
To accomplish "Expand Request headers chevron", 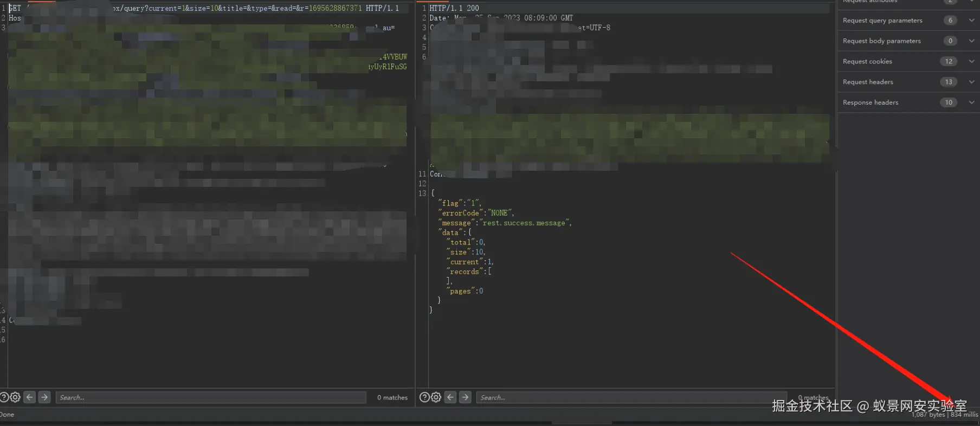I will pyautogui.click(x=971, y=82).
